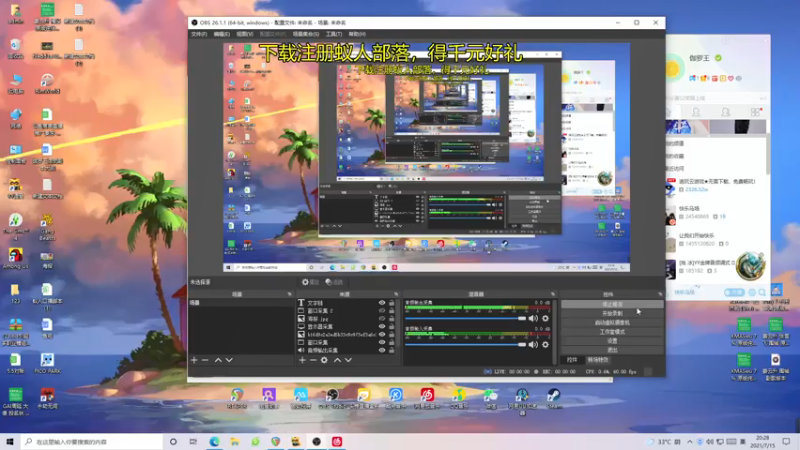
Task: Add a new source with plus icon
Action: point(302,360)
